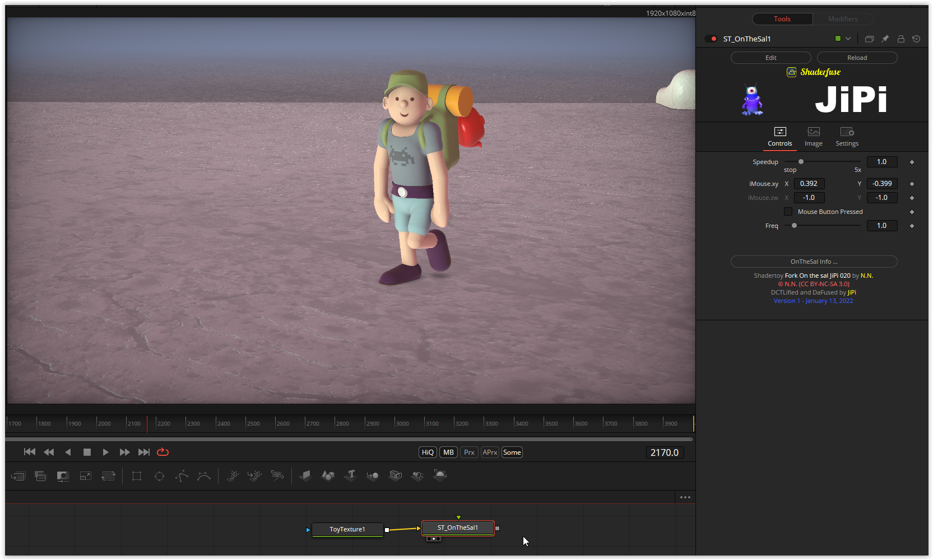The width and height of the screenshot is (933, 560).
Task: Pin the ST_OnTheSal1 inspector
Action: [885, 39]
